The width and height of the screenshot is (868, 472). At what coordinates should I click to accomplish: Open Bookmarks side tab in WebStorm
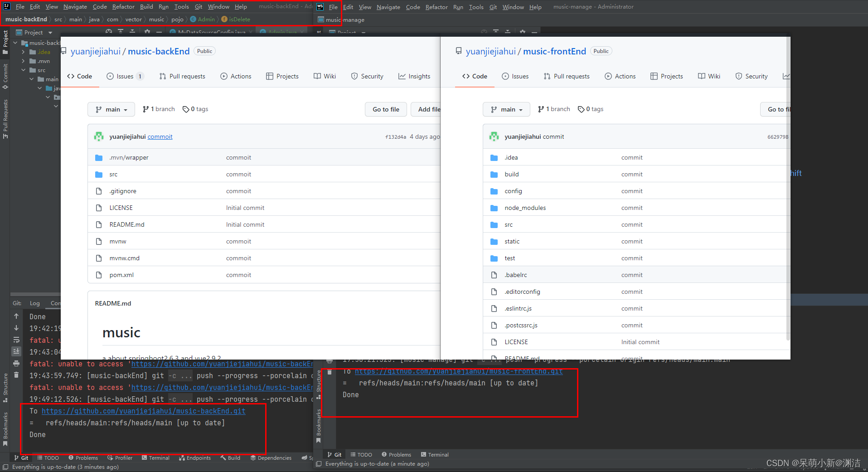pyautogui.click(x=318, y=425)
